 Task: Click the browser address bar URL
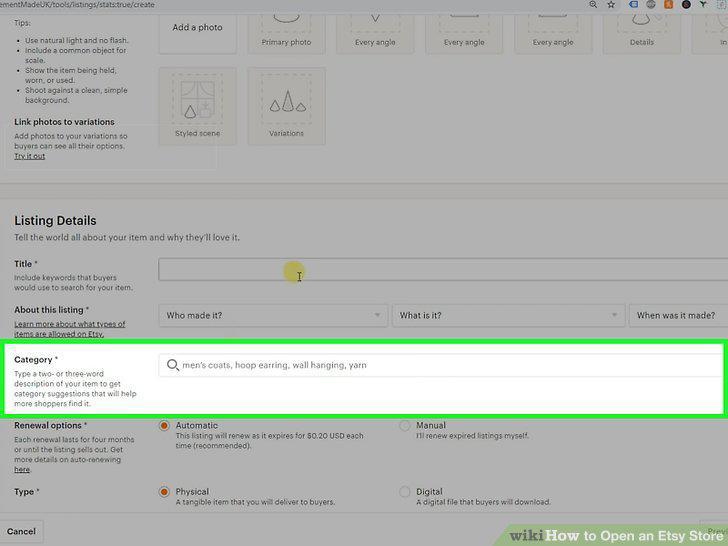77,4
